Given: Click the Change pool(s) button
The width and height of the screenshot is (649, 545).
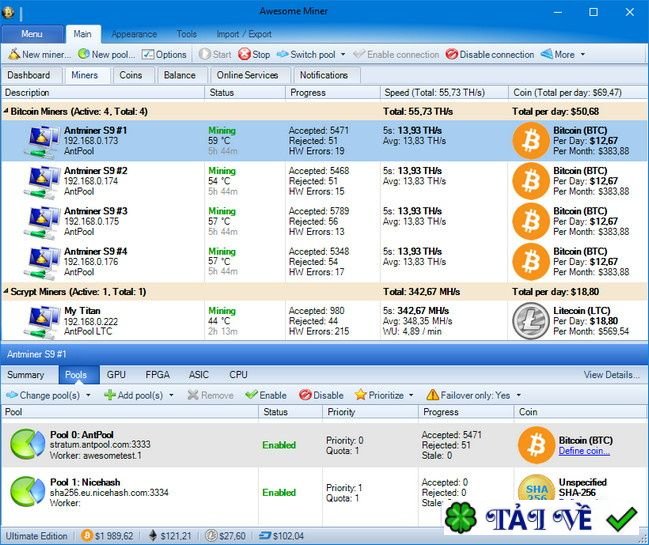Looking at the screenshot, I should coord(43,396).
